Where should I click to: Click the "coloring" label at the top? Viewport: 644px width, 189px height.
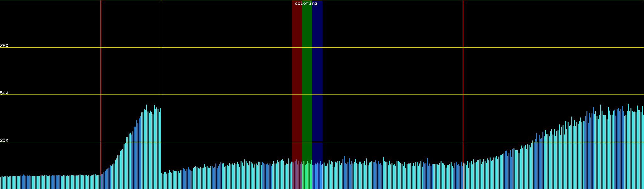point(306,3)
